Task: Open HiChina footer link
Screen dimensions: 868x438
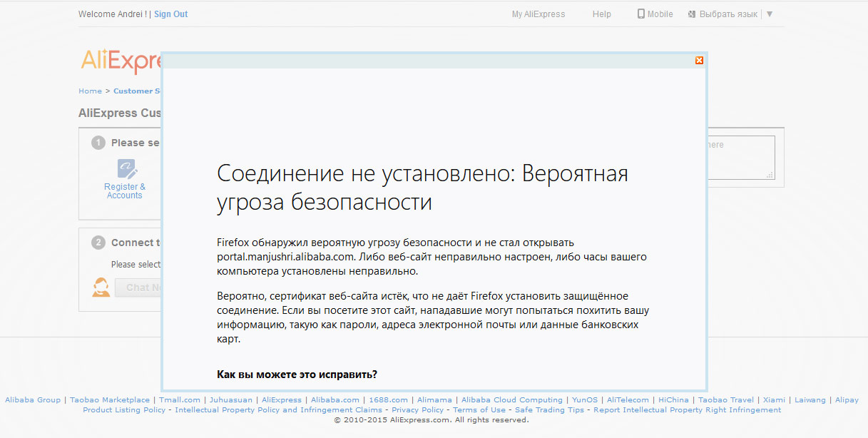Action: (674, 400)
